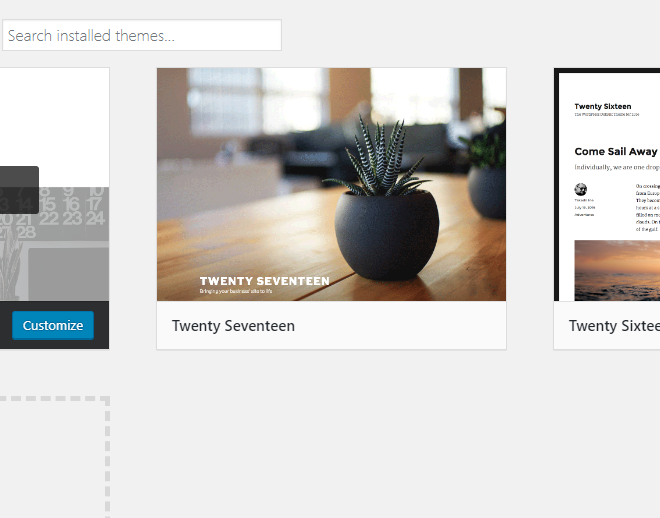Click the dark footer bar of the active theme

[x=54, y=325]
